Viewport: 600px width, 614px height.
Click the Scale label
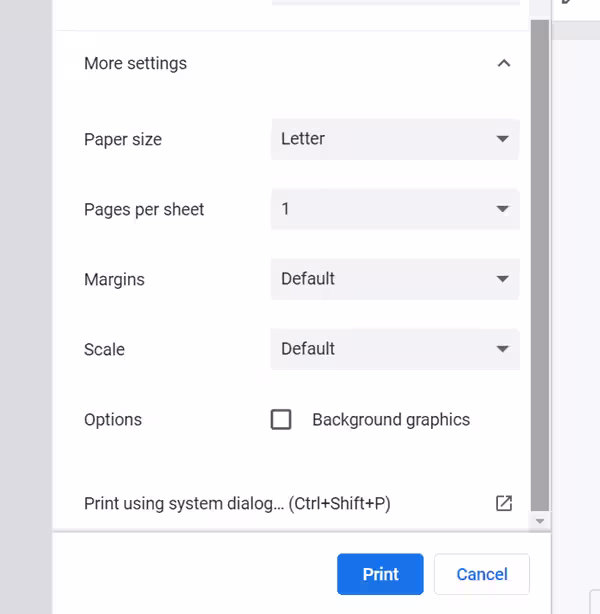pyautogui.click(x=104, y=349)
